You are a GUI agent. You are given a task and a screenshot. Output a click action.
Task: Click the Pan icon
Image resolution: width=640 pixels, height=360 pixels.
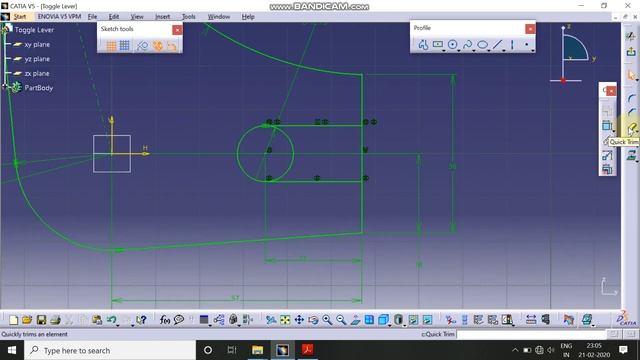coord(299,320)
